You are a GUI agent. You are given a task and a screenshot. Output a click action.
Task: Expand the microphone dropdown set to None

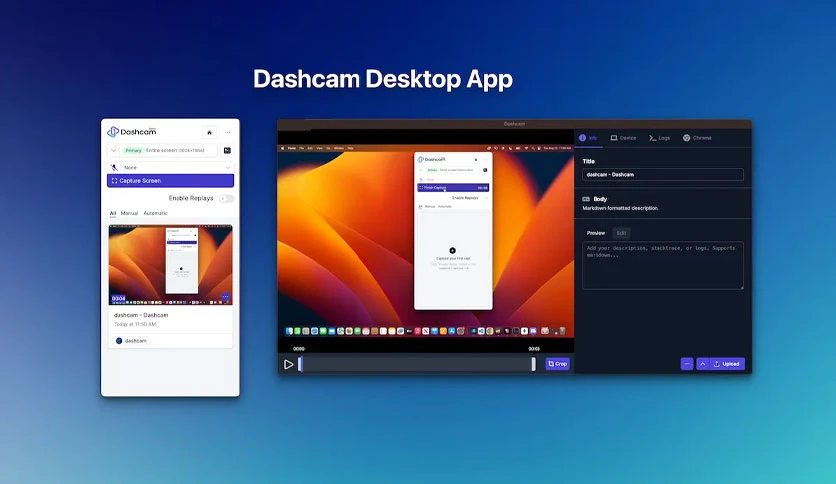(177, 167)
